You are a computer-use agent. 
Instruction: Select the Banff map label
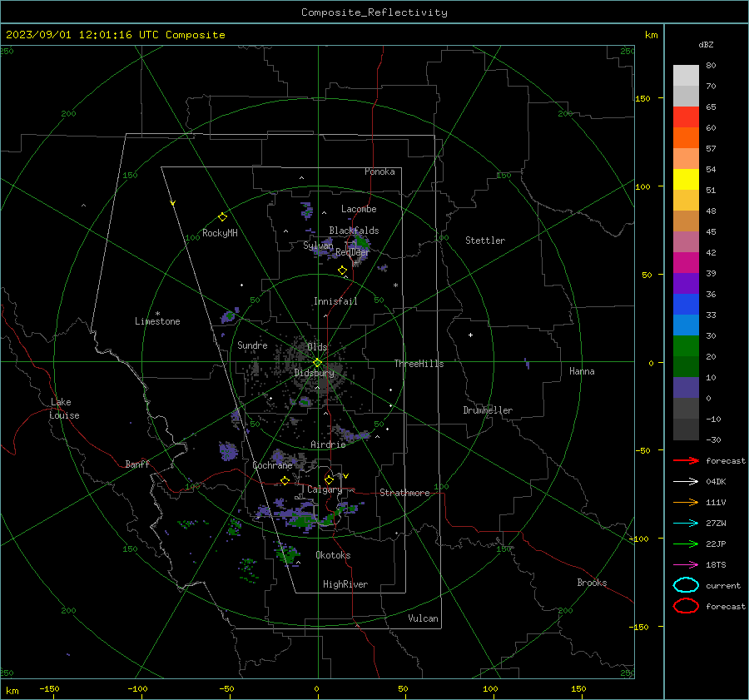coord(137,464)
